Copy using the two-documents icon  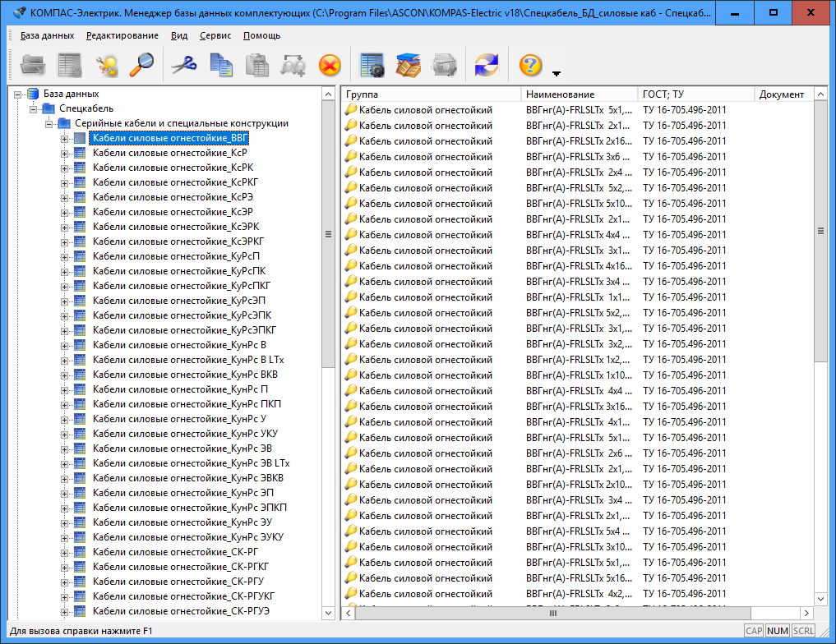click(x=221, y=65)
